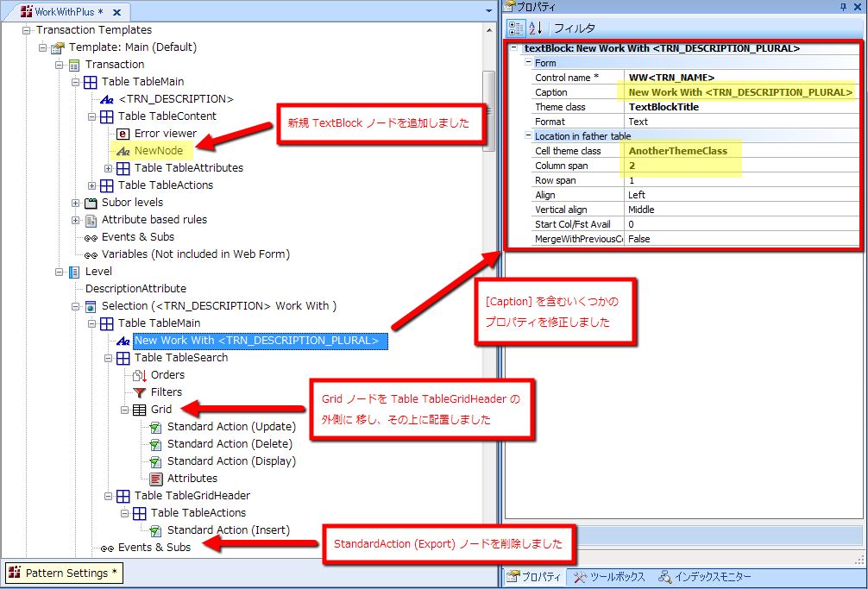Select the Format property row
The height and width of the screenshot is (589, 868).
tap(695, 122)
